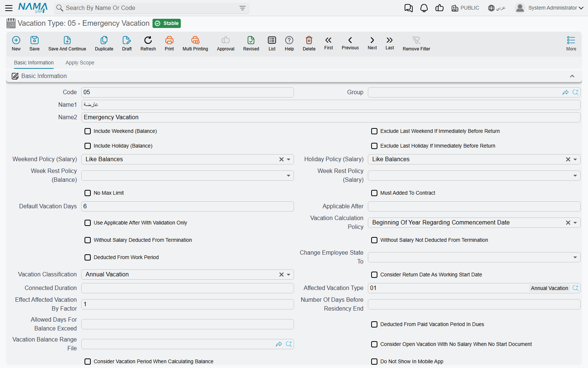Open Change Employee State To dropdown
Viewport: 588px width, 368px height.
click(575, 257)
